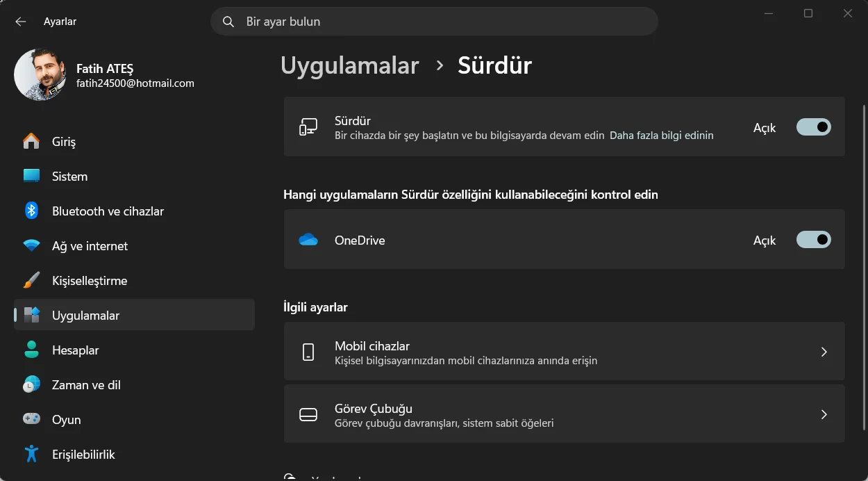Click the Görev Çubuğu title text
The width and height of the screenshot is (868, 481).
(x=374, y=408)
